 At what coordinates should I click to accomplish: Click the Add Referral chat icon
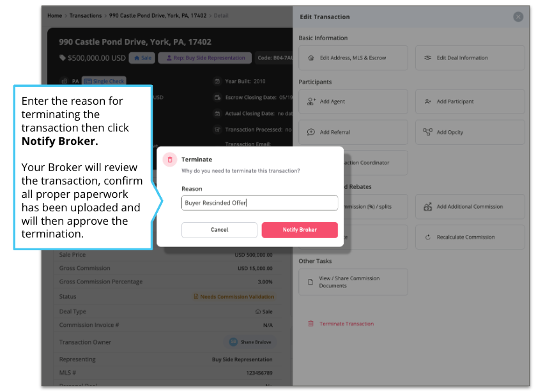(310, 132)
